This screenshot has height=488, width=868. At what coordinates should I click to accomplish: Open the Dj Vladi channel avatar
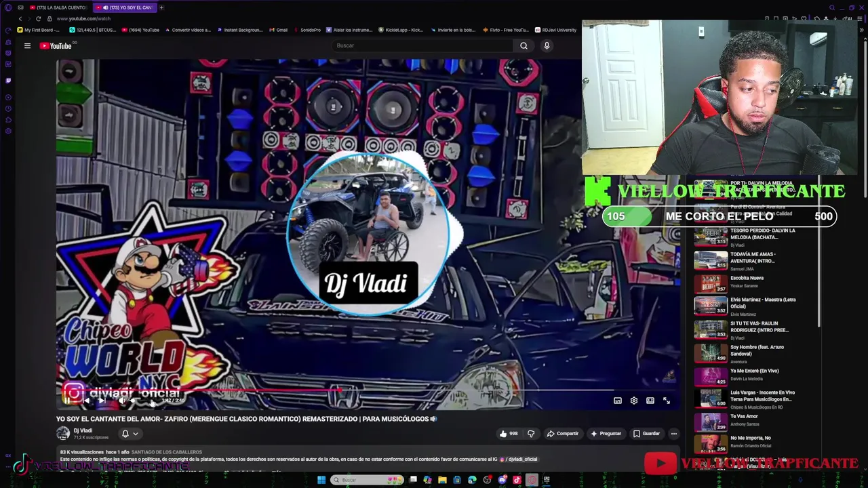[x=63, y=433]
